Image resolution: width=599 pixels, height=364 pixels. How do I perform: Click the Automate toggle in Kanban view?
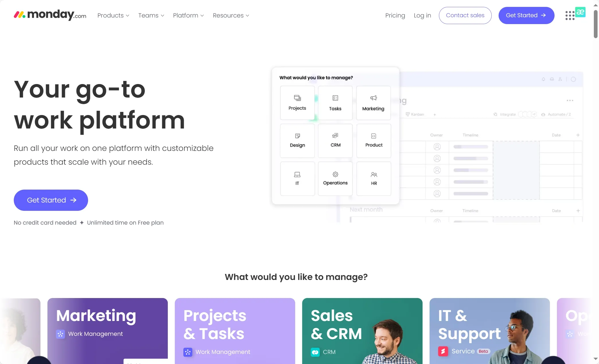pyautogui.click(x=556, y=114)
